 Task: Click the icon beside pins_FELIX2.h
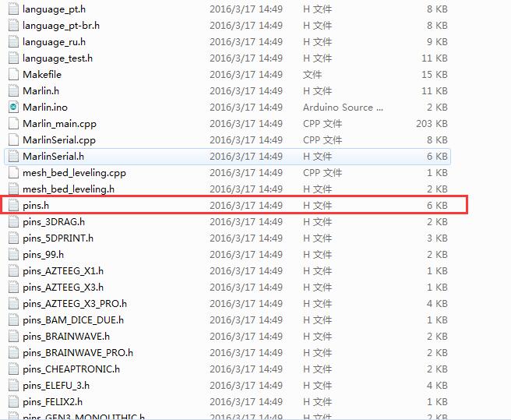13,402
